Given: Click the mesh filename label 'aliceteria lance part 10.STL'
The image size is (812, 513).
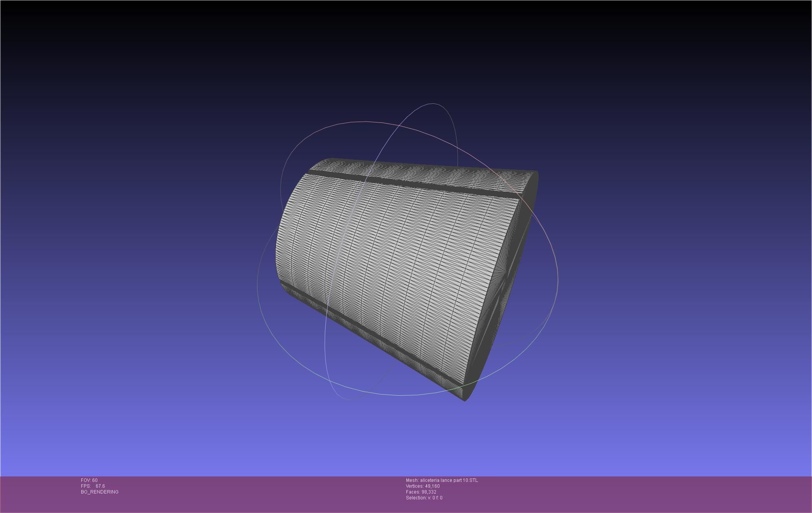Looking at the screenshot, I should 449,480.
